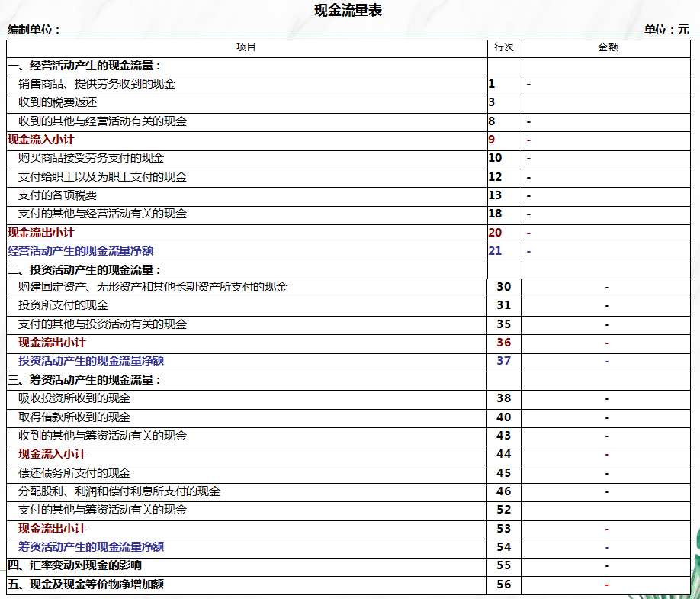Click amount cell for row 8
700x599 pixels.
click(606, 122)
